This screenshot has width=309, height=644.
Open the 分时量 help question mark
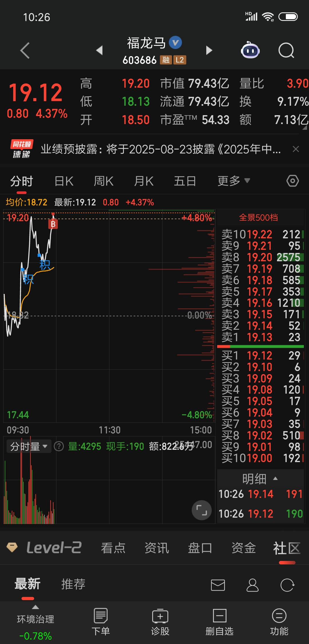point(59,446)
